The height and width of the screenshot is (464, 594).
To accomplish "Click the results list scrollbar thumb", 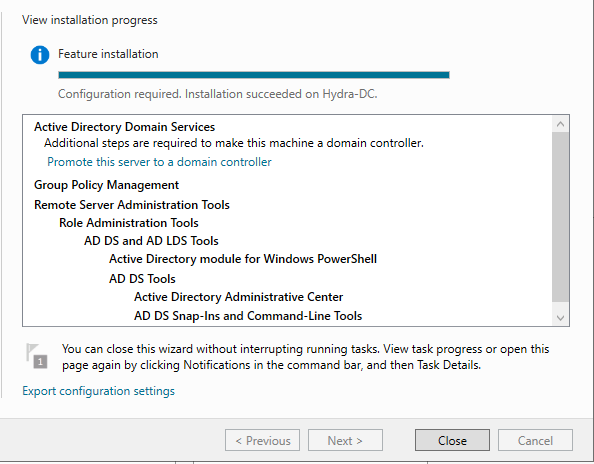I will (x=561, y=217).
